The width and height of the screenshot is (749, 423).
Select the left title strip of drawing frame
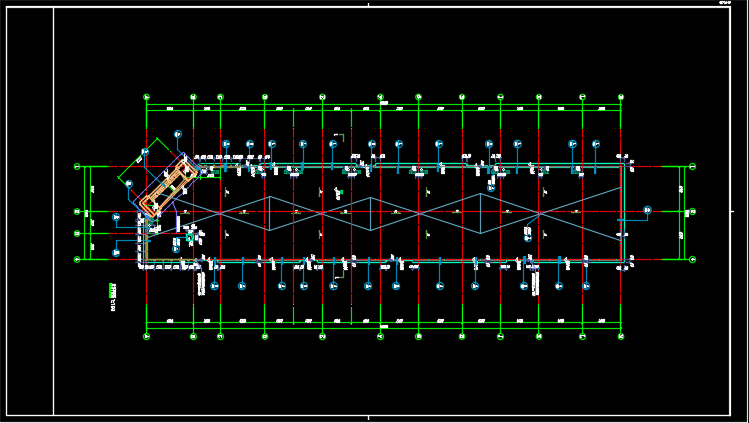point(30,211)
